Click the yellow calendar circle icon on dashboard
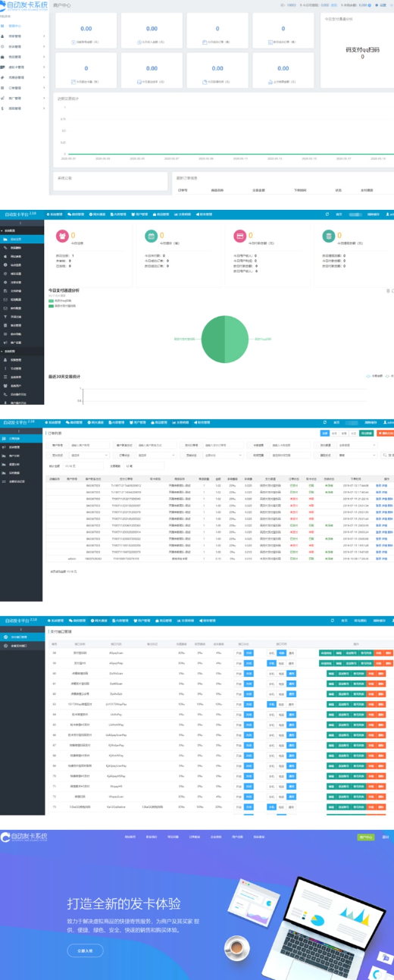The height and width of the screenshot is (980, 394). tap(151, 237)
